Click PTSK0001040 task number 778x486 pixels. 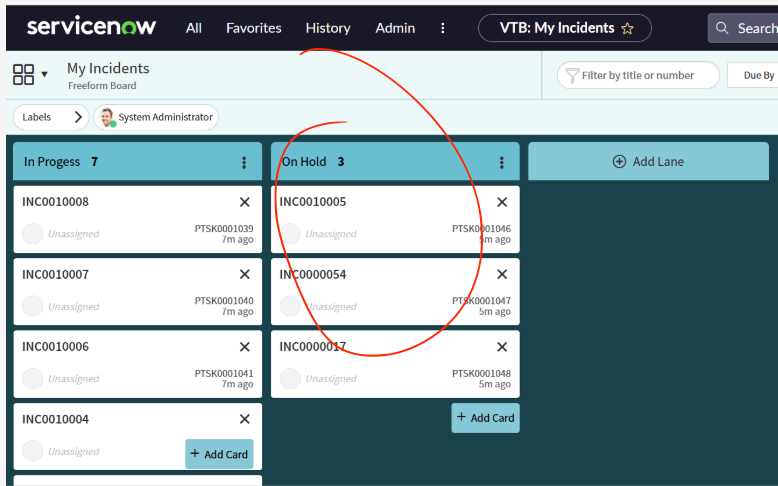point(224,301)
